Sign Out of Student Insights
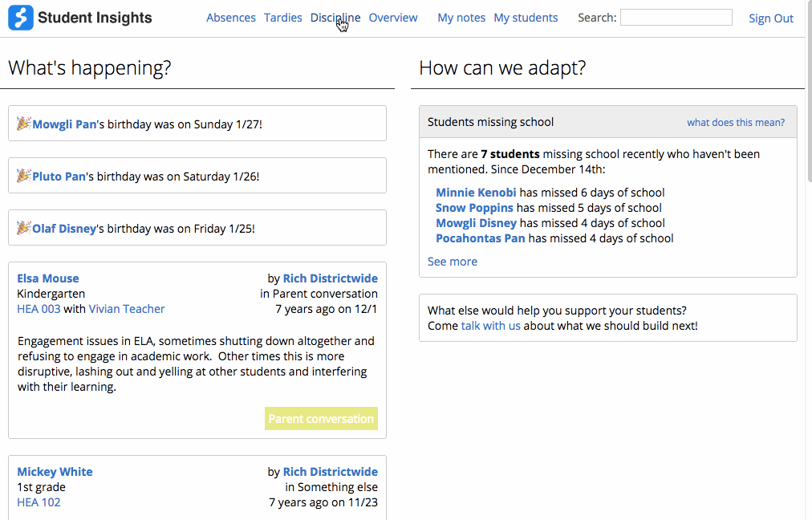This screenshot has width=812, height=520. point(770,18)
